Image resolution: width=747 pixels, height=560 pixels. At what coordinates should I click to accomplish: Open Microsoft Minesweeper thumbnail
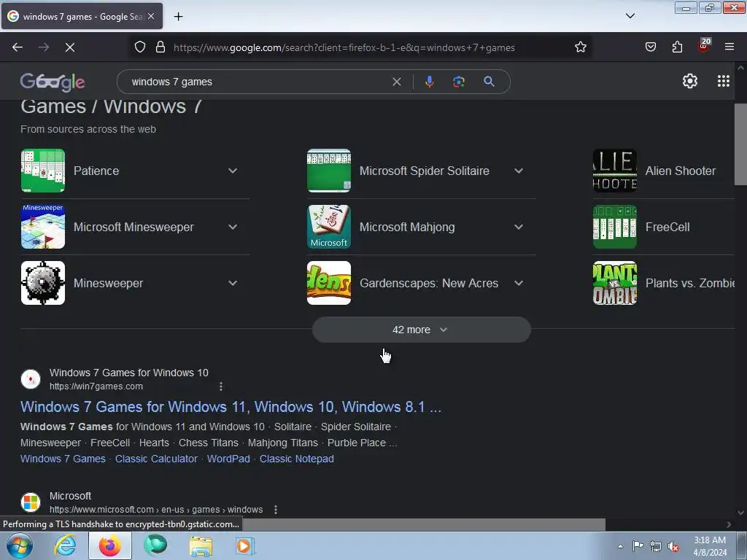tap(43, 227)
